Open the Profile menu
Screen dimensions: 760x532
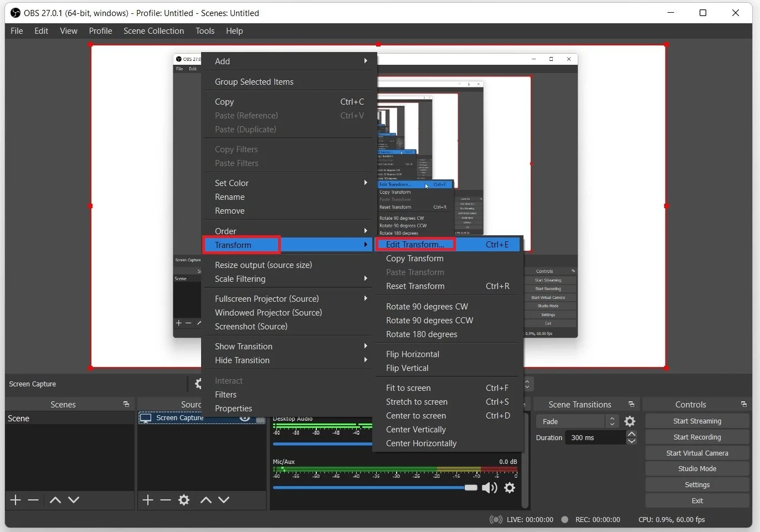[x=100, y=31]
